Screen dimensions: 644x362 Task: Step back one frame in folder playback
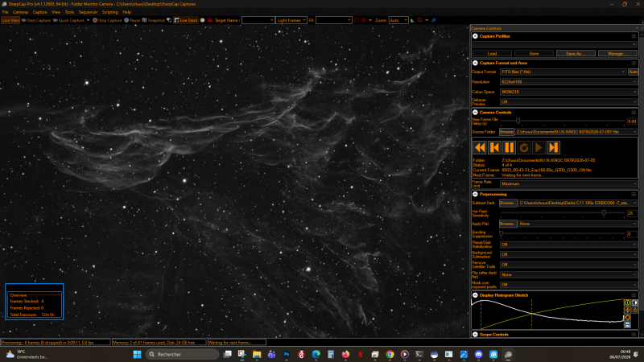click(494, 147)
